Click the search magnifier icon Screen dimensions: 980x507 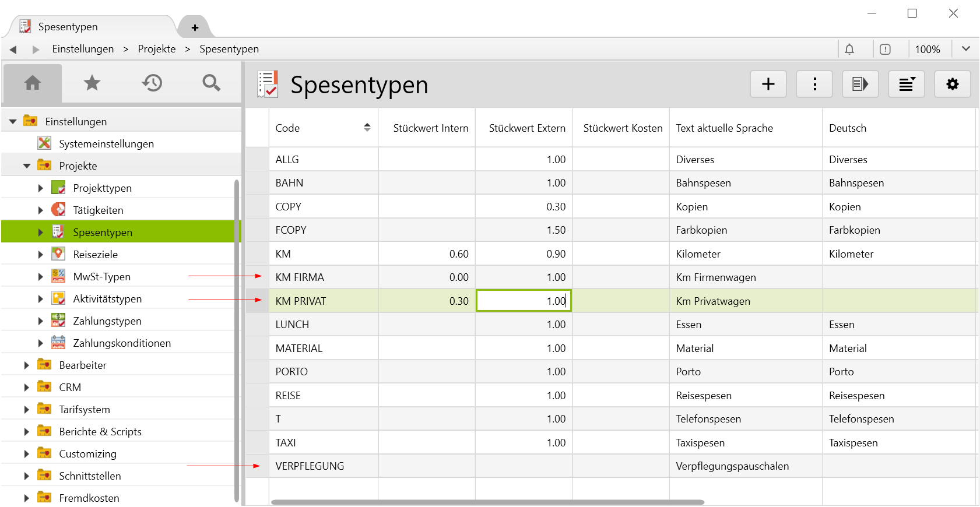pyautogui.click(x=211, y=83)
